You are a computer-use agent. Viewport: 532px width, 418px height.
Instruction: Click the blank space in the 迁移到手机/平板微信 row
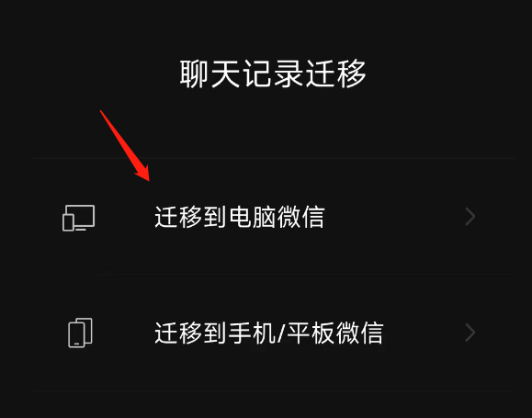(424, 333)
